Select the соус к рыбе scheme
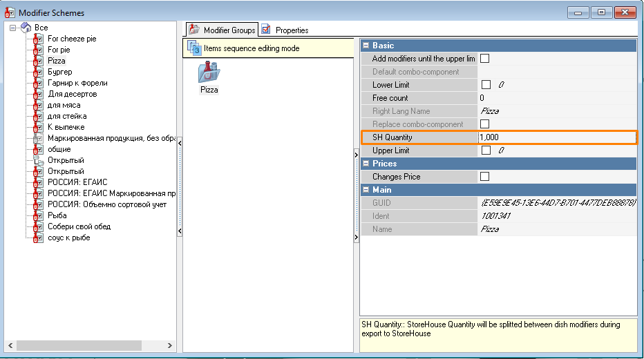Viewport: 644px width, 359px height. click(x=68, y=237)
